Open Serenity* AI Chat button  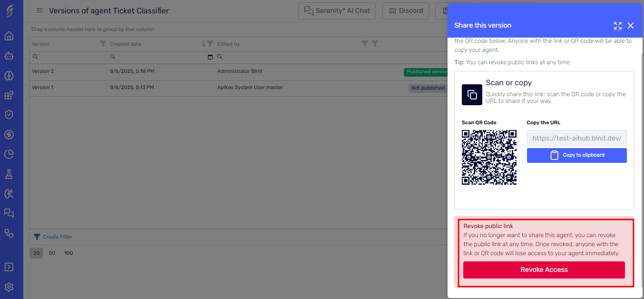(x=337, y=10)
